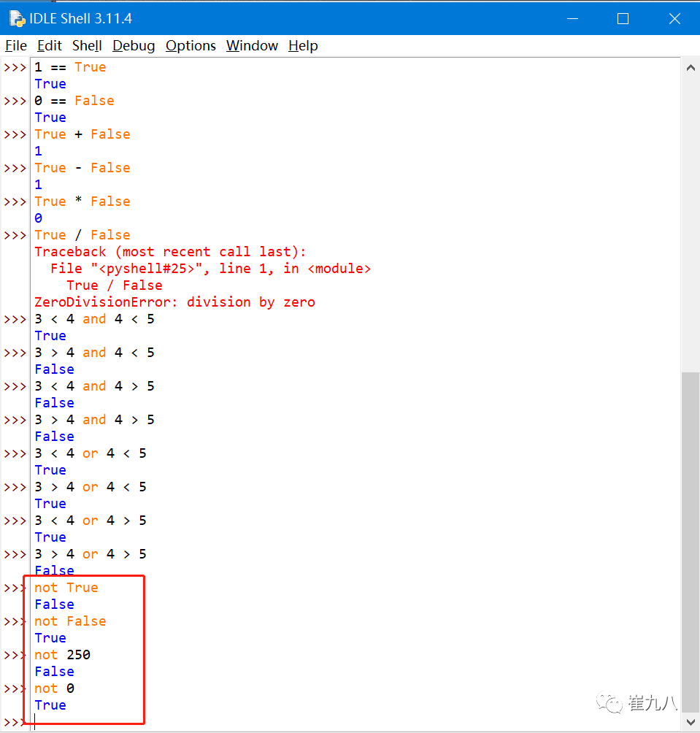
Task: Open the Options menu
Action: 191,46
